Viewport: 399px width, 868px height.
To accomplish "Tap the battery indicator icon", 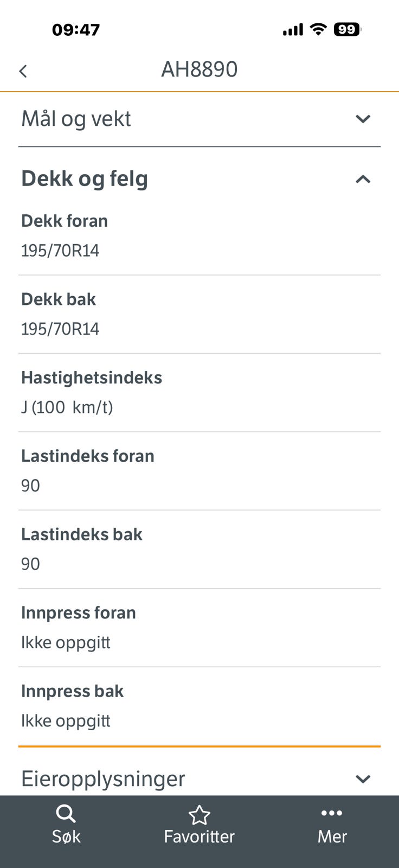I will tap(347, 29).
